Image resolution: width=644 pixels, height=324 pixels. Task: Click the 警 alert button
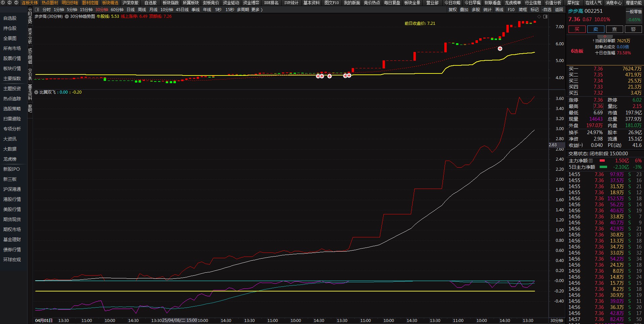633,29
